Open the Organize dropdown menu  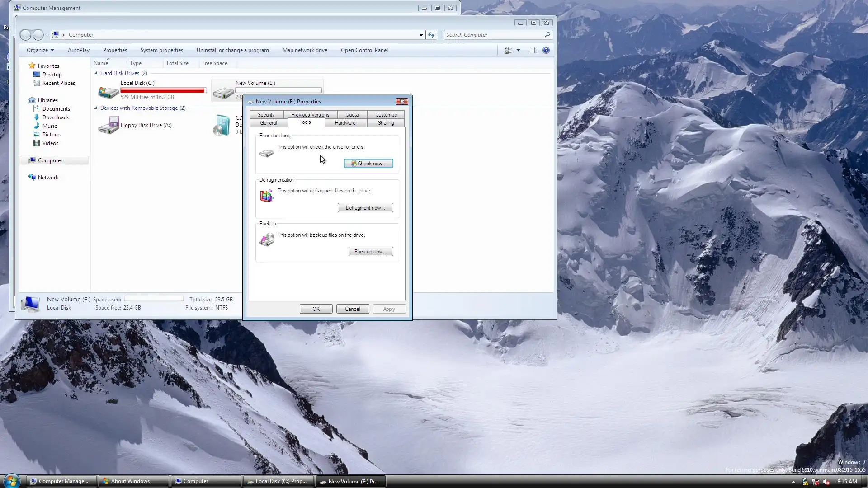click(40, 50)
